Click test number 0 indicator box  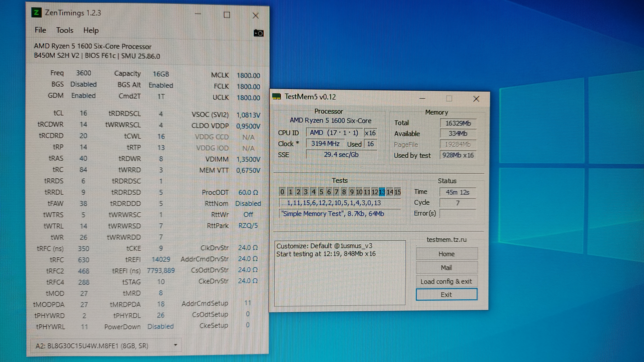tap(282, 192)
